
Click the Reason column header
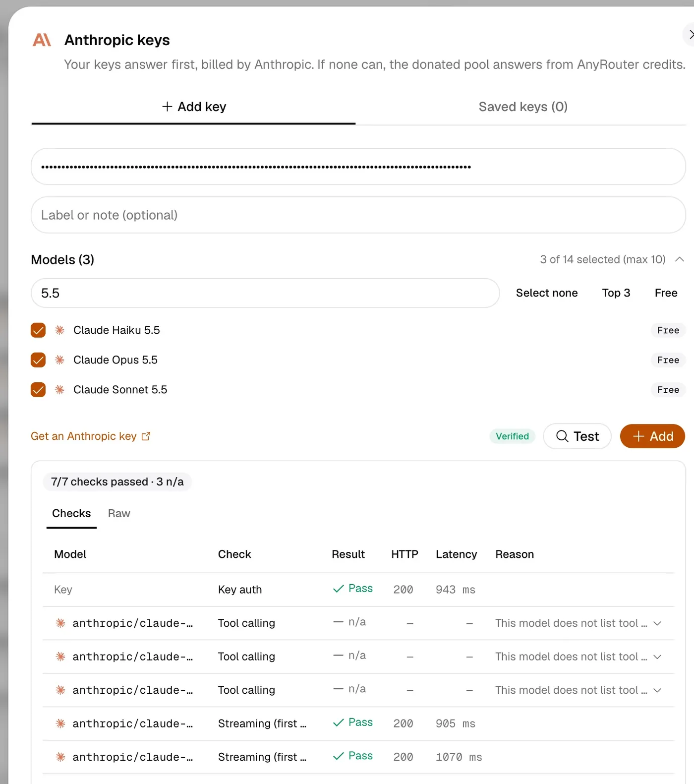(515, 554)
